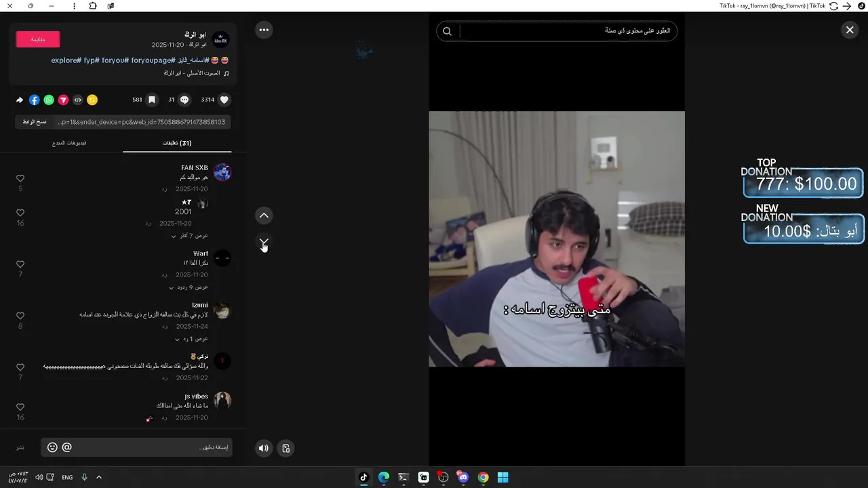Like Warf's comment

pyautogui.click(x=20, y=264)
